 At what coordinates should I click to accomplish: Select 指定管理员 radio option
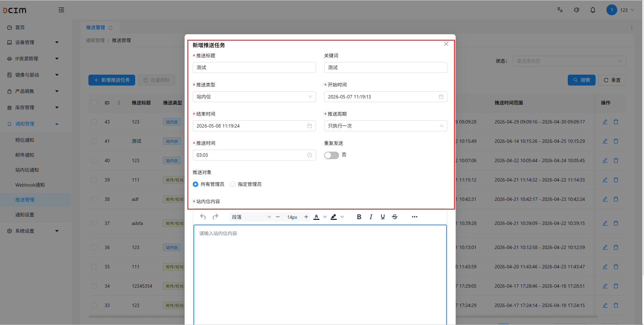(233, 184)
